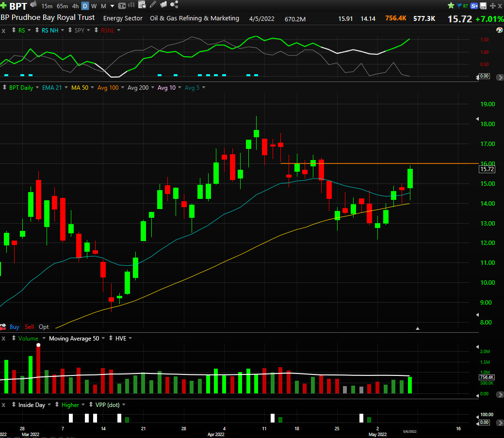The height and width of the screenshot is (438, 504).
Task: Click the Buy button
Action: point(14,327)
